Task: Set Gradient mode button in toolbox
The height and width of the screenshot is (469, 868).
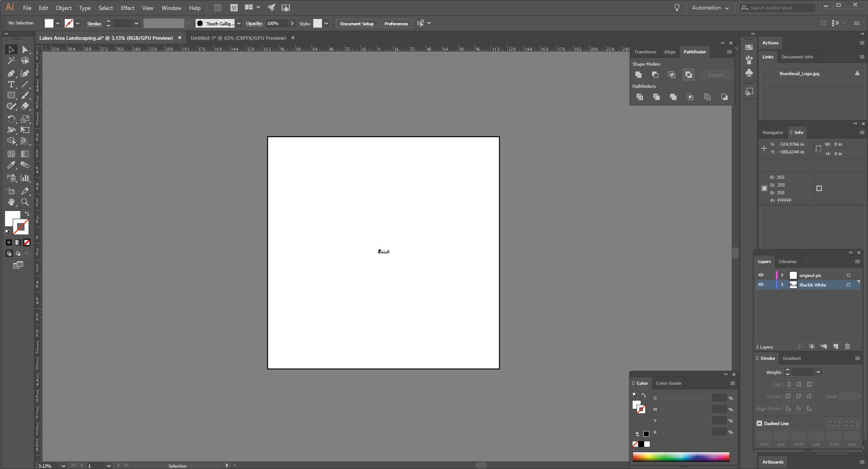Action: coord(18,243)
